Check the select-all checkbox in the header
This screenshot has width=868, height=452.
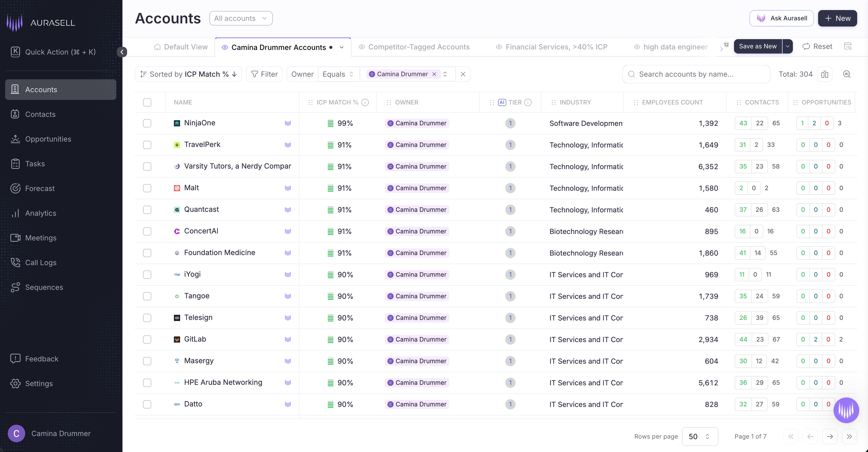point(147,102)
